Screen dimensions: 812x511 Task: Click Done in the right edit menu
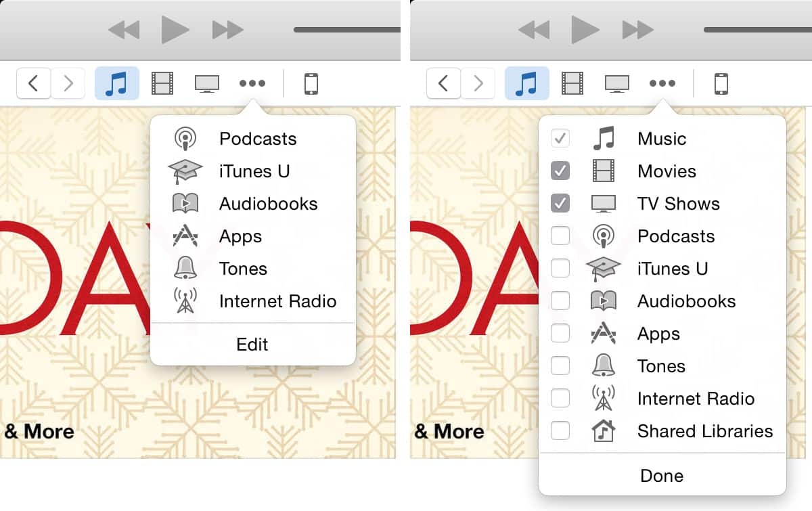[x=662, y=476]
